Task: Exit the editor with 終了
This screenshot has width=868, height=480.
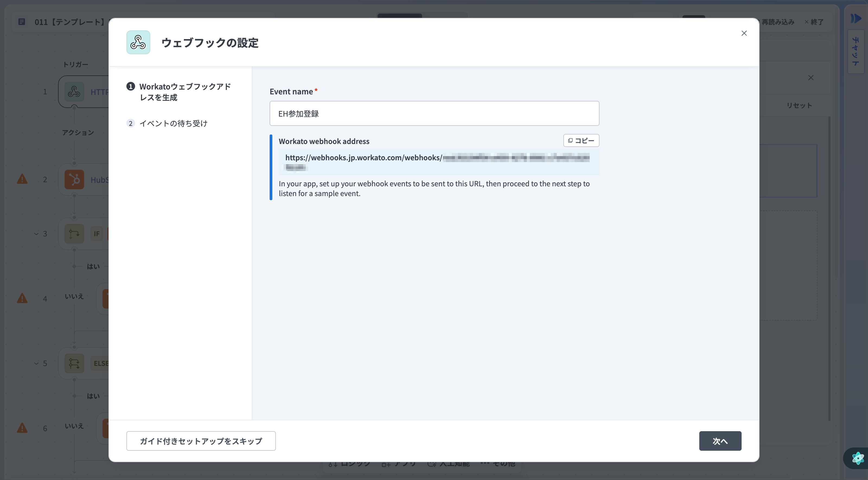Action: (814, 22)
